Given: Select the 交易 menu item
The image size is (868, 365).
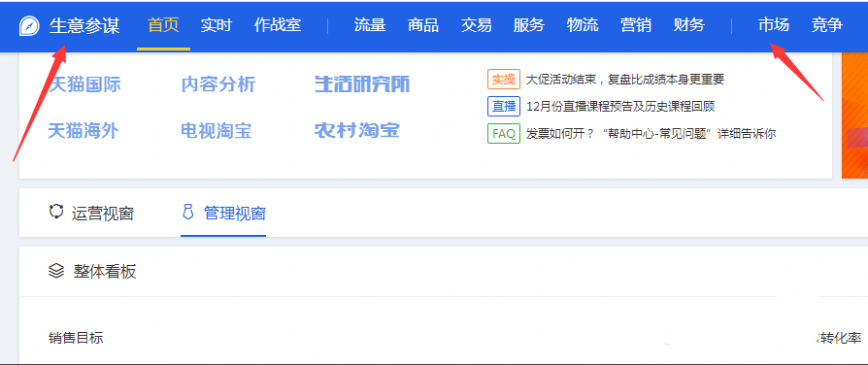Looking at the screenshot, I should (476, 25).
